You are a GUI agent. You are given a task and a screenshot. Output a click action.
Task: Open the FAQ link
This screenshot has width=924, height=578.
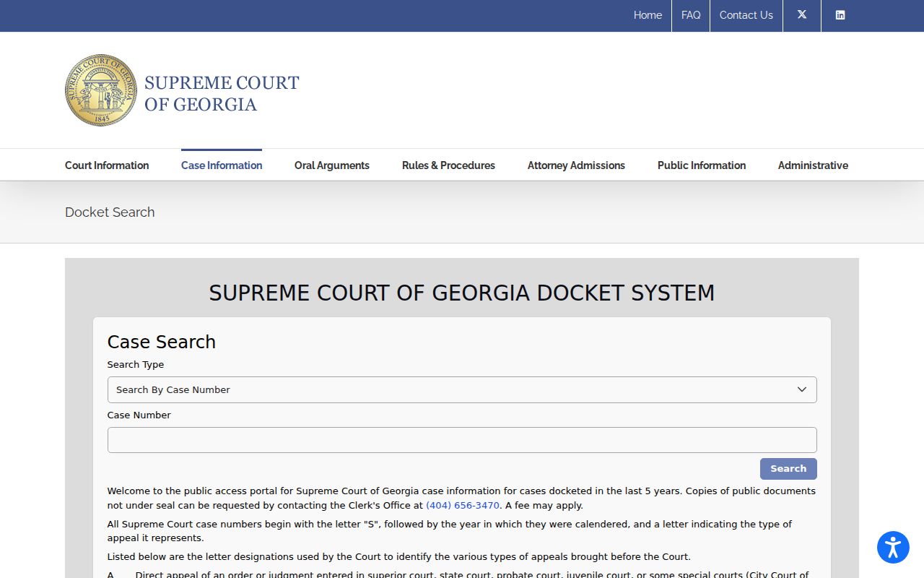pos(691,15)
